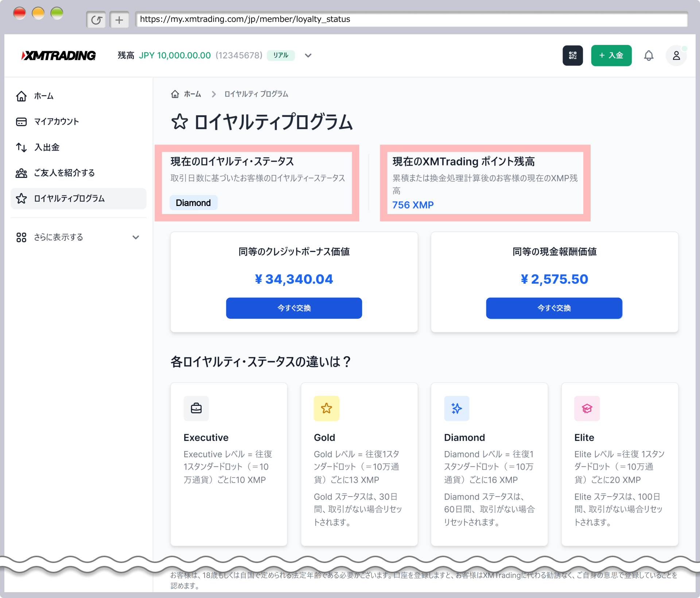
Task: Click the リアル account type badge
Action: point(281,55)
